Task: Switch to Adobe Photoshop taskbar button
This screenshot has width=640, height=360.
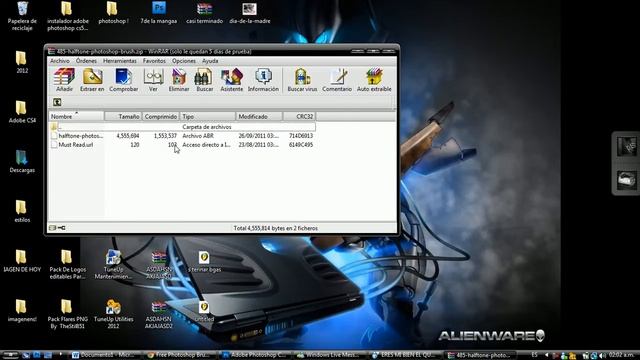Action: point(255,355)
